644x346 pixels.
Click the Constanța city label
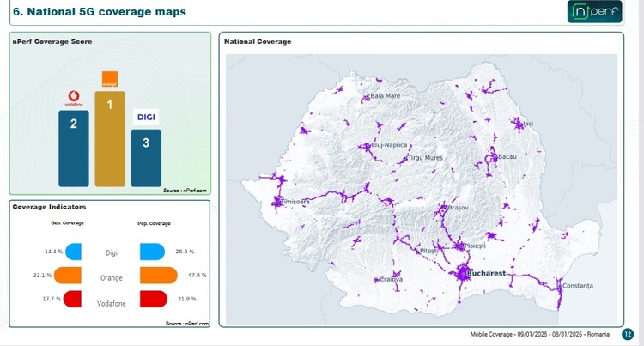[578, 286]
